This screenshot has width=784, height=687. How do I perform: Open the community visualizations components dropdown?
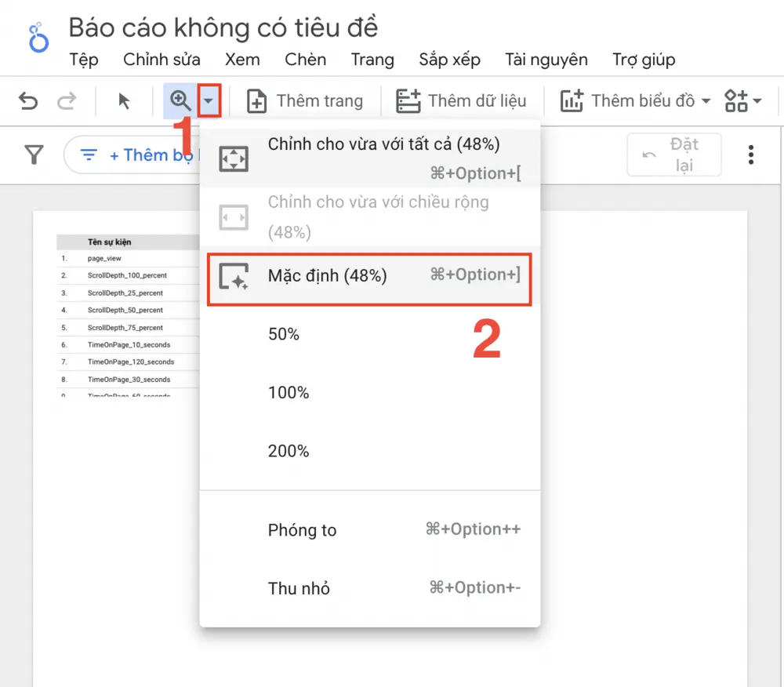coord(742,101)
